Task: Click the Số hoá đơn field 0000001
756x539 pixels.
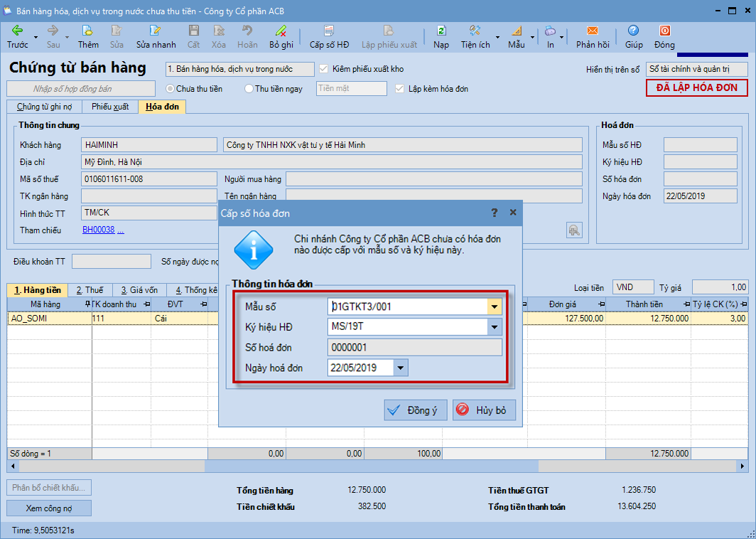Action: click(415, 348)
